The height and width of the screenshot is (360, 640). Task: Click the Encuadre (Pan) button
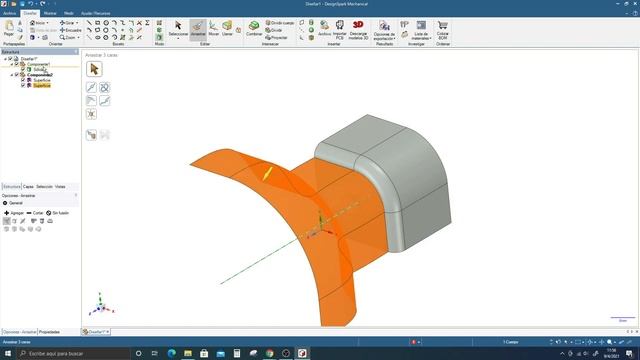71,30
